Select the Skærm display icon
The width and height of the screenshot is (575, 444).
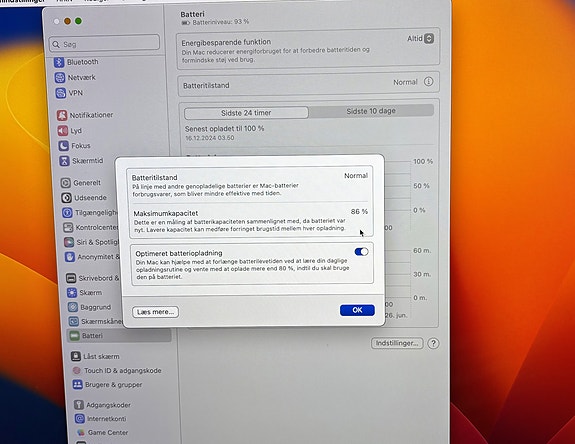pos(72,293)
